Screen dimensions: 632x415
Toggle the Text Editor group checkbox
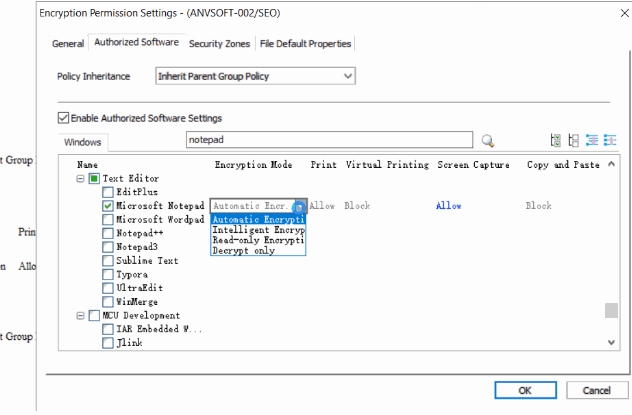[94, 178]
